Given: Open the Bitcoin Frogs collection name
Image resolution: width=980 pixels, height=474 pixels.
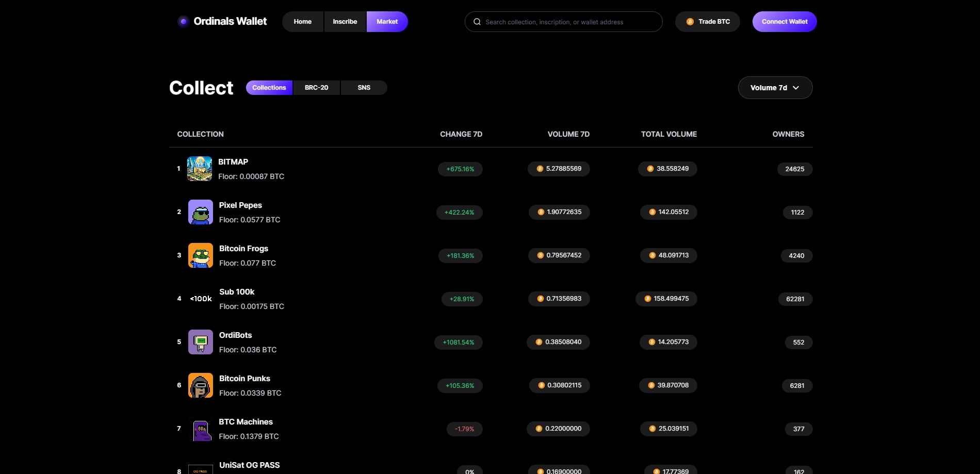Looking at the screenshot, I should point(243,249).
